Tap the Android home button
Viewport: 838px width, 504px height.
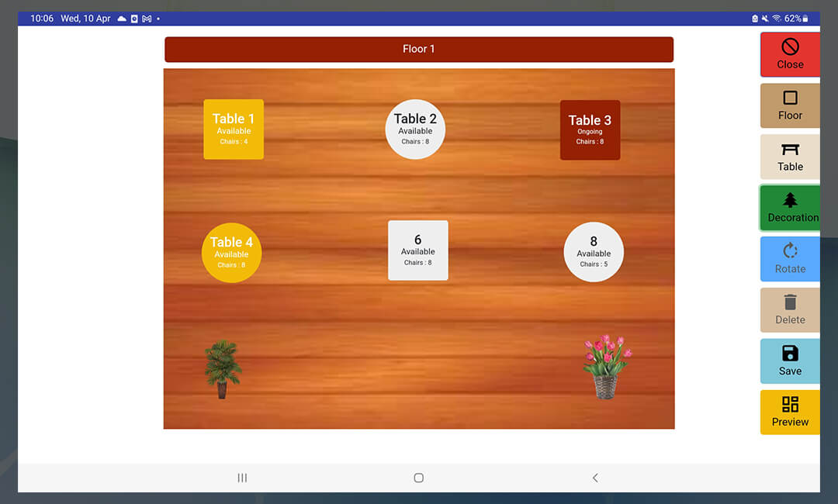click(x=418, y=478)
